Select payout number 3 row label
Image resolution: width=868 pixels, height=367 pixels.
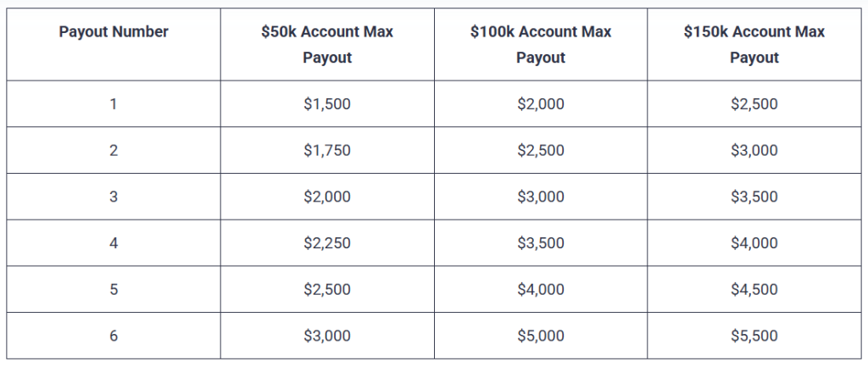tap(114, 197)
